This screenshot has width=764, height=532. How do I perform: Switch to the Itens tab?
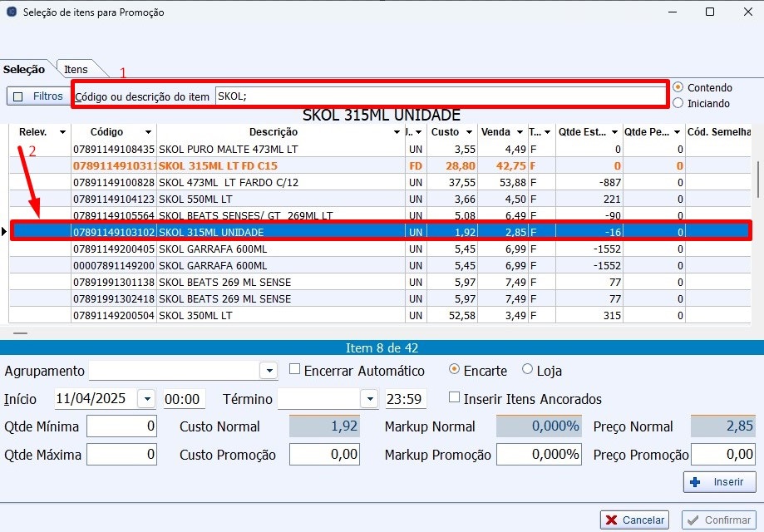[76, 70]
